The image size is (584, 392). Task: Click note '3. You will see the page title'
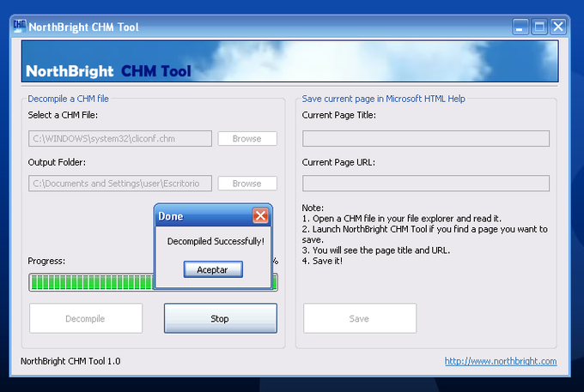(x=376, y=250)
